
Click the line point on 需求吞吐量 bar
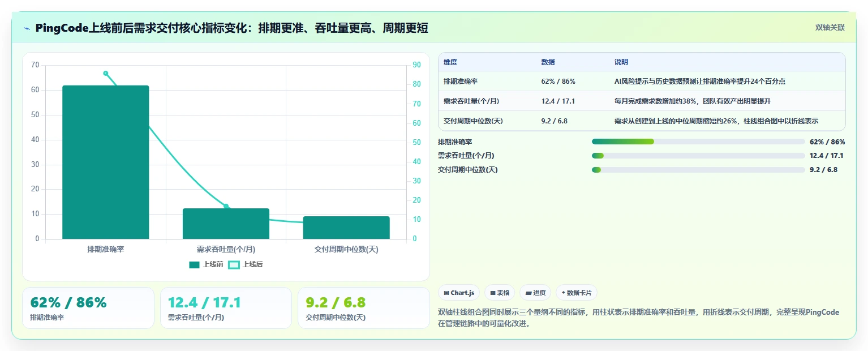click(x=226, y=206)
